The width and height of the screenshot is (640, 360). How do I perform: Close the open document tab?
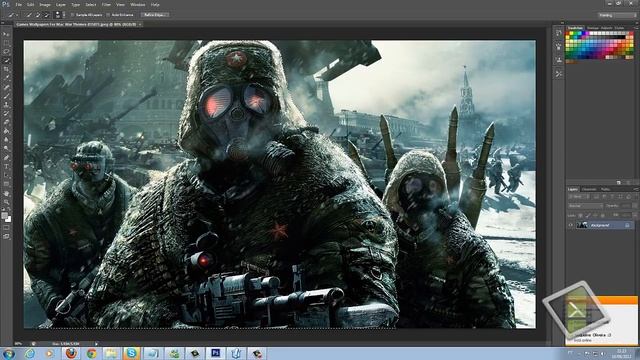click(140, 24)
